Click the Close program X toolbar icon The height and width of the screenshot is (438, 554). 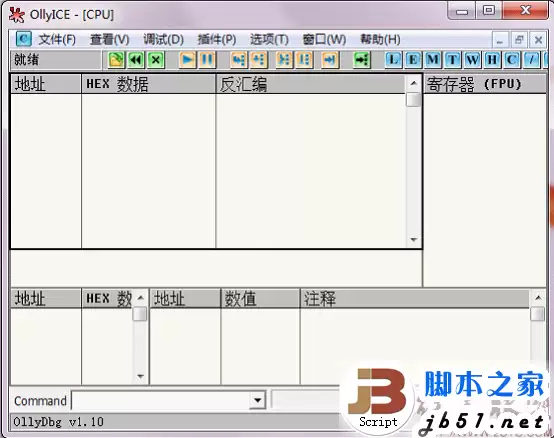tap(156, 60)
